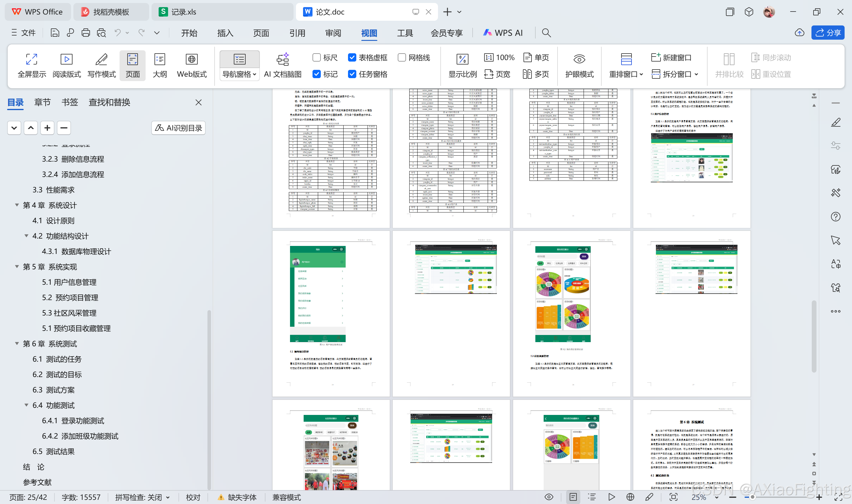This screenshot has width=852, height=504.
Task: Open the help question mark in sidebar
Action: point(836,217)
